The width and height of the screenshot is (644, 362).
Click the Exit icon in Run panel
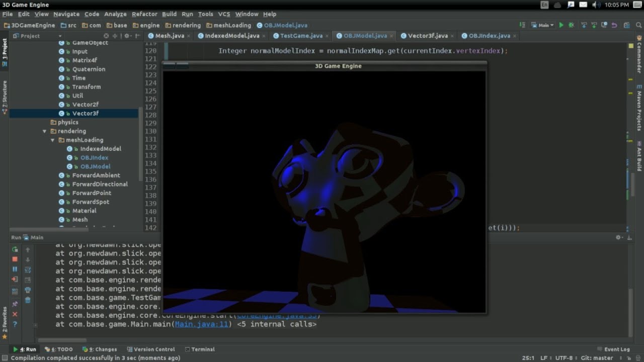click(15, 279)
